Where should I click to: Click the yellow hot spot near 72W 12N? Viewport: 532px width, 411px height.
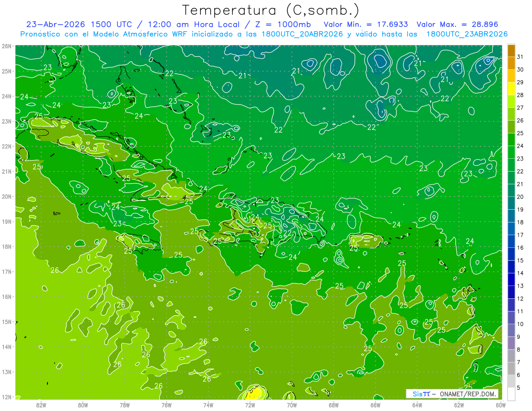(254, 393)
